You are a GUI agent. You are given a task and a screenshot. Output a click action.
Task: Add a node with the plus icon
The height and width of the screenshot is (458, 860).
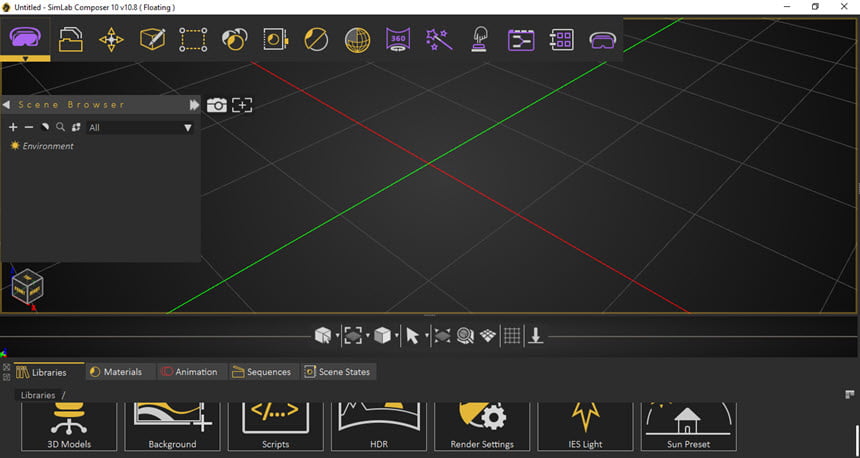coord(13,127)
